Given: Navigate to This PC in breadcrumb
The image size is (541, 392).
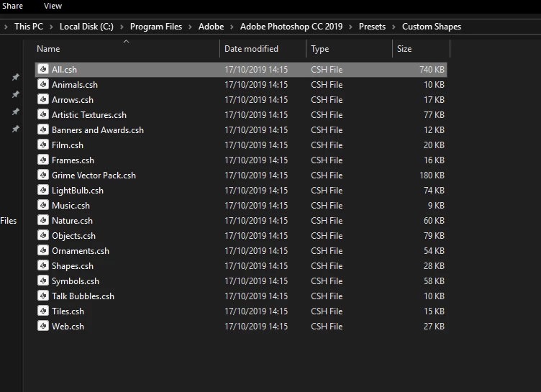Looking at the screenshot, I should click(29, 27).
